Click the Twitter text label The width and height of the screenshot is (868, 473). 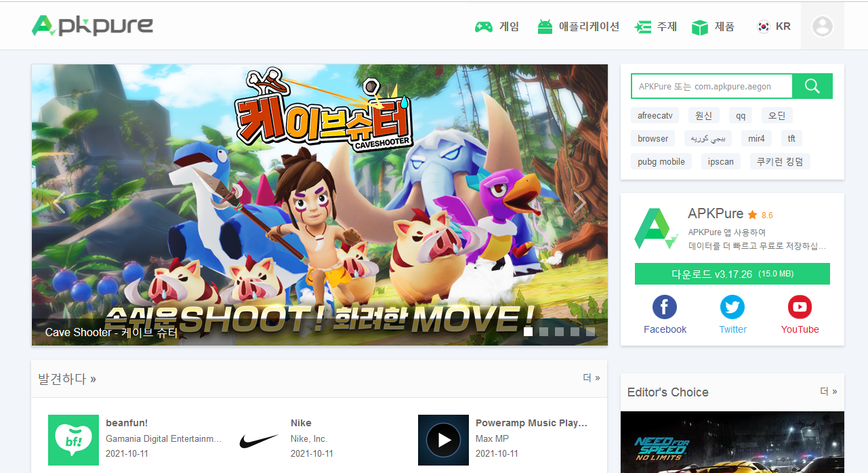pyautogui.click(x=732, y=329)
